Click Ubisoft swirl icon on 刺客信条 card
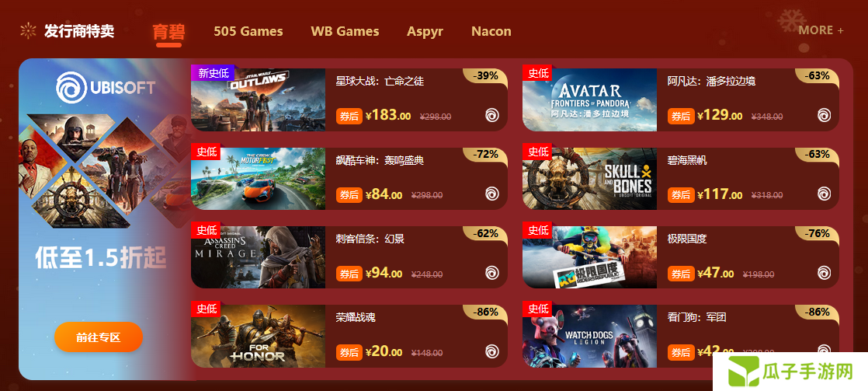 pos(492,273)
